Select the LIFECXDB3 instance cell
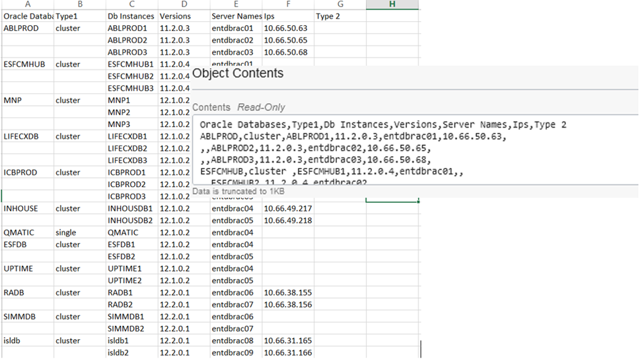644x359 pixels. [132, 161]
